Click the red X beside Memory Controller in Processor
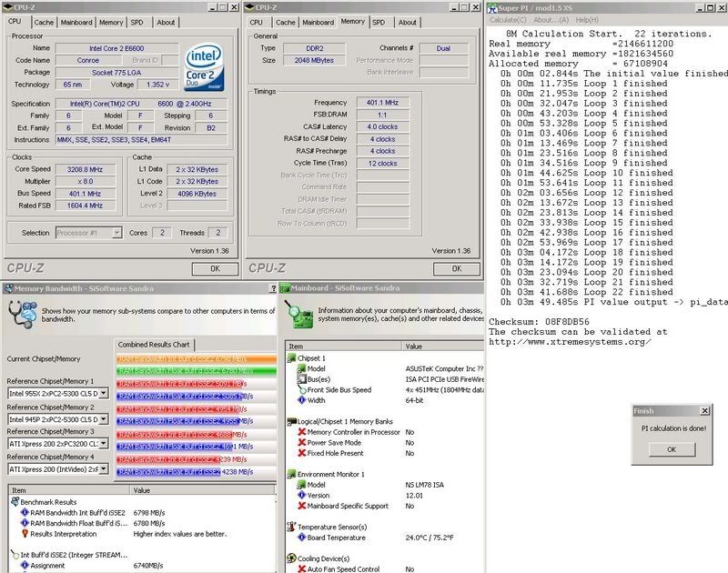The image size is (728, 573). point(301,432)
